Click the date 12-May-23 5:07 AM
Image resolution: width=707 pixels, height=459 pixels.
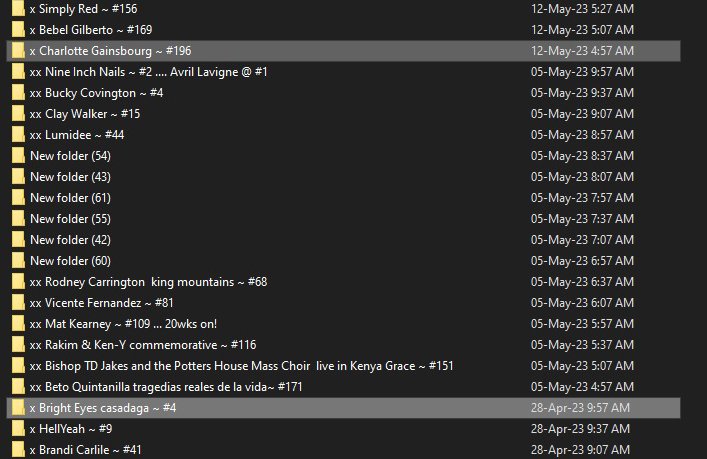(x=582, y=30)
